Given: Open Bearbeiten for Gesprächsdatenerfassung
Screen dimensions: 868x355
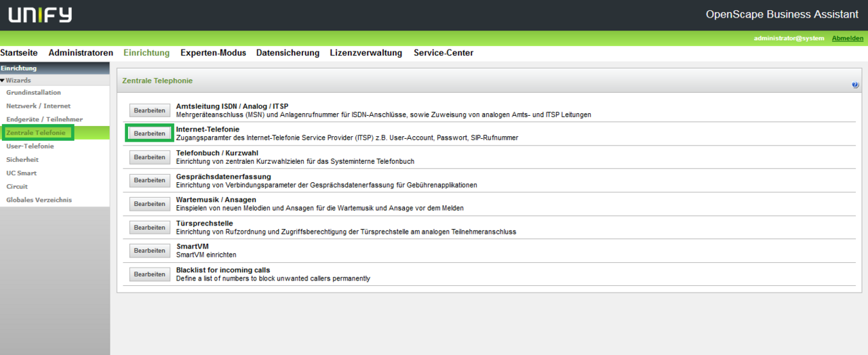Looking at the screenshot, I should 149,180.
